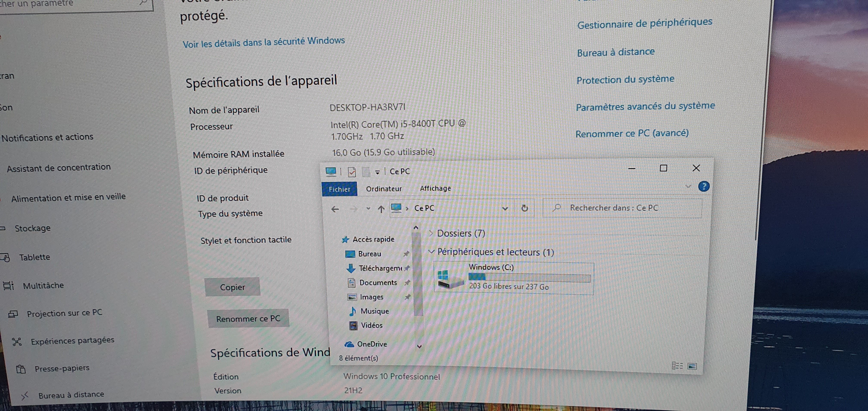Open Renommer ce PC (avancé) link

[x=632, y=134]
